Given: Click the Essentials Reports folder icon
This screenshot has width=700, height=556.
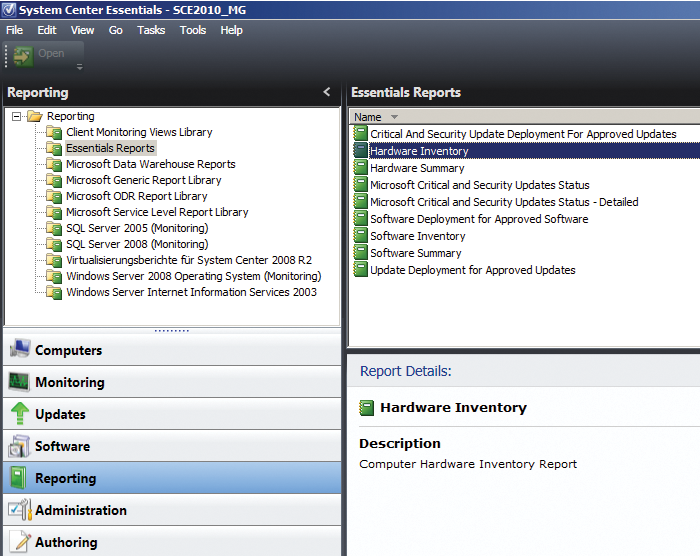Looking at the screenshot, I should pos(54,148).
